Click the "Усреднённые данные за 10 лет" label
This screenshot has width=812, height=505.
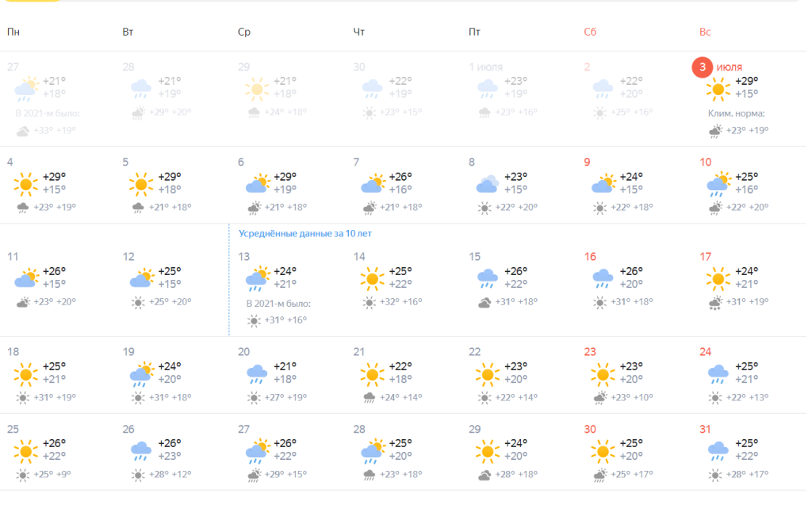(x=305, y=234)
